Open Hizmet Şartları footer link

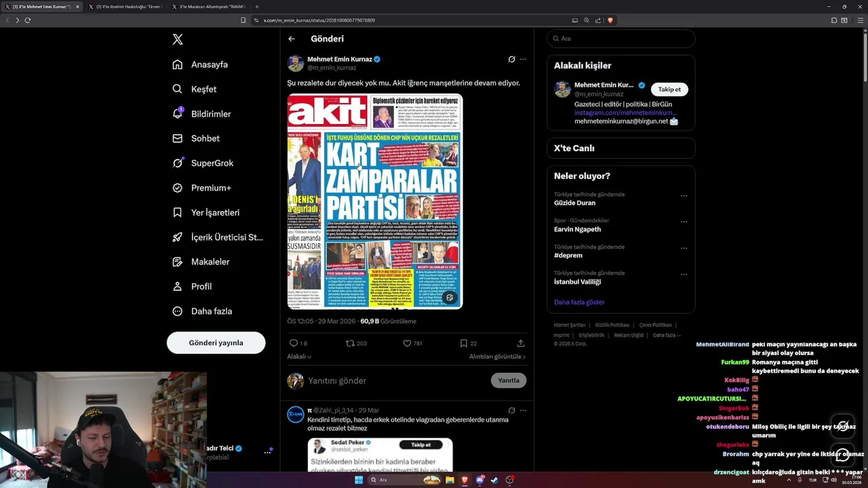(569, 325)
